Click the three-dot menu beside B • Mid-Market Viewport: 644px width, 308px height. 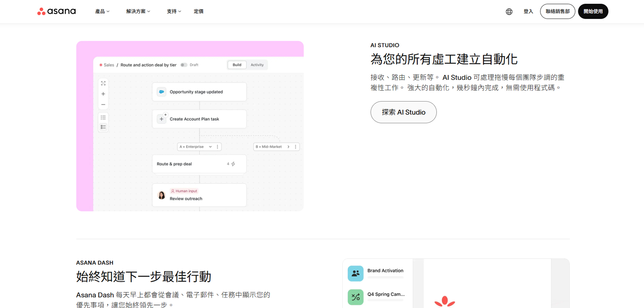click(x=296, y=147)
